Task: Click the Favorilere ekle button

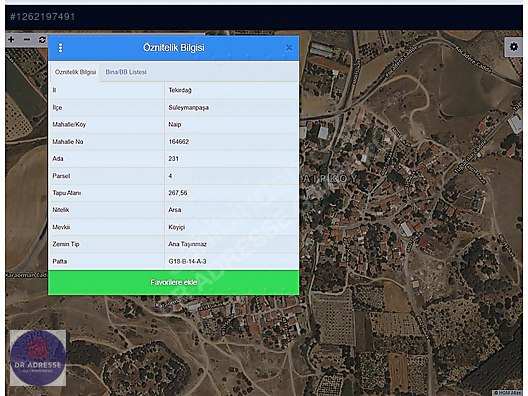Action: point(173,283)
